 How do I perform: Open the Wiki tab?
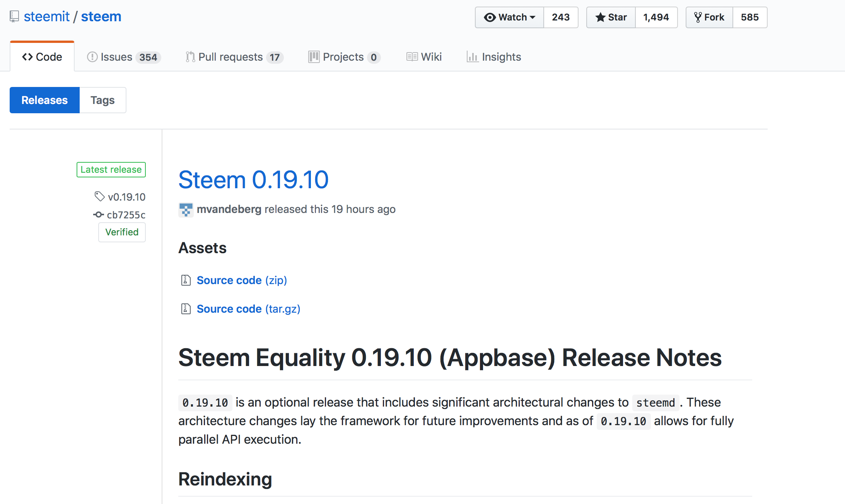coord(424,57)
